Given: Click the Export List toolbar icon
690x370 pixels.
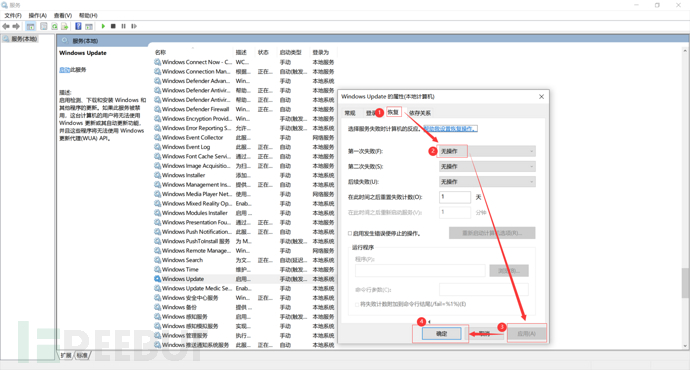Looking at the screenshot, I should pyautogui.click(x=65, y=26).
